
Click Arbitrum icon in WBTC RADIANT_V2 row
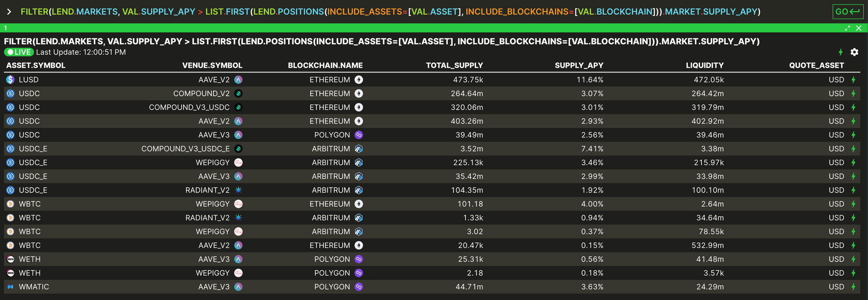click(x=358, y=218)
